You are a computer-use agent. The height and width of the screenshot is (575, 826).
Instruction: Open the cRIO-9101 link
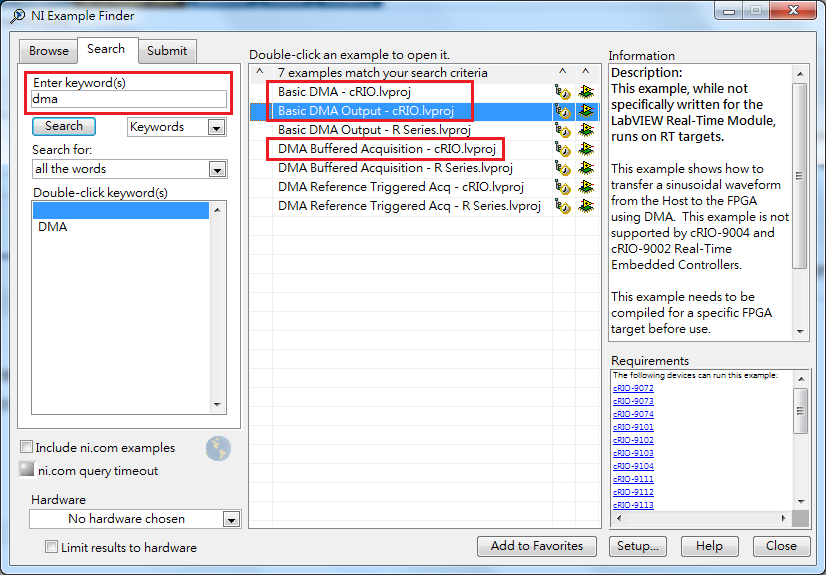click(x=633, y=427)
